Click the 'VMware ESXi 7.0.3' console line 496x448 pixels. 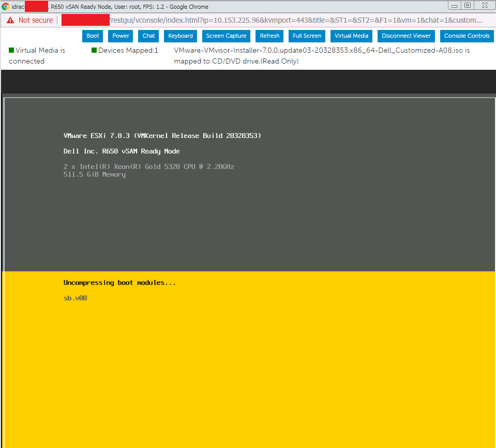(162, 135)
